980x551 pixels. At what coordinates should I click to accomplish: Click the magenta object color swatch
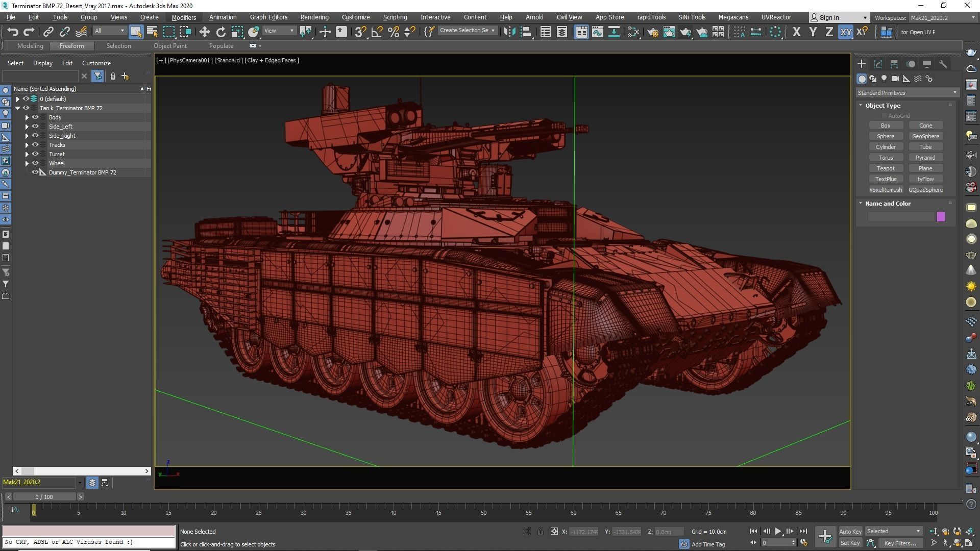pyautogui.click(x=941, y=217)
